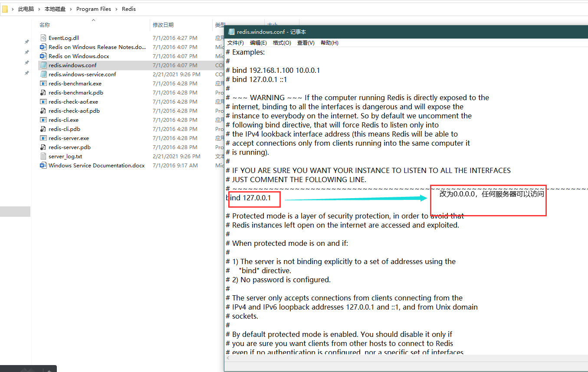Go to 本地磁盘 in the breadcrumb path
This screenshot has height=372, width=588.
(x=56, y=9)
